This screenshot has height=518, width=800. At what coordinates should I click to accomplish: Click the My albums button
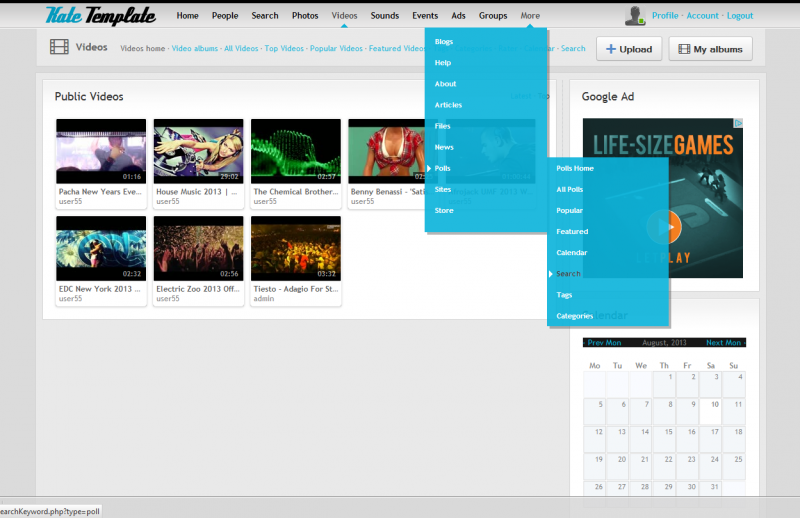(x=710, y=49)
